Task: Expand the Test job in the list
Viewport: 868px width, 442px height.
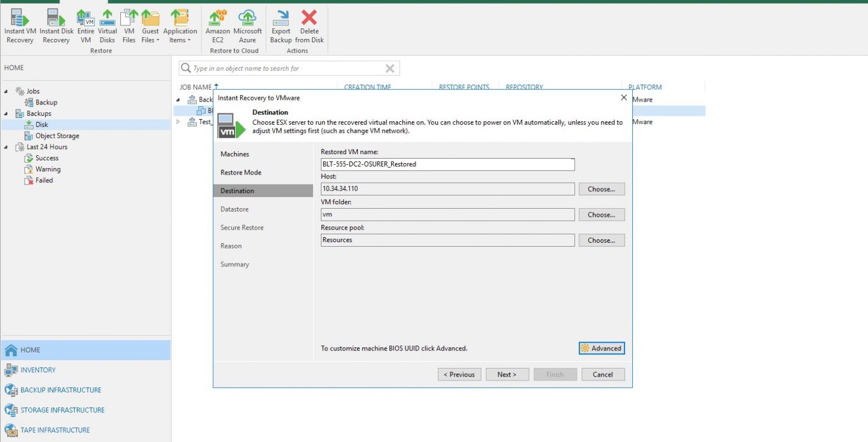Action: (x=179, y=122)
